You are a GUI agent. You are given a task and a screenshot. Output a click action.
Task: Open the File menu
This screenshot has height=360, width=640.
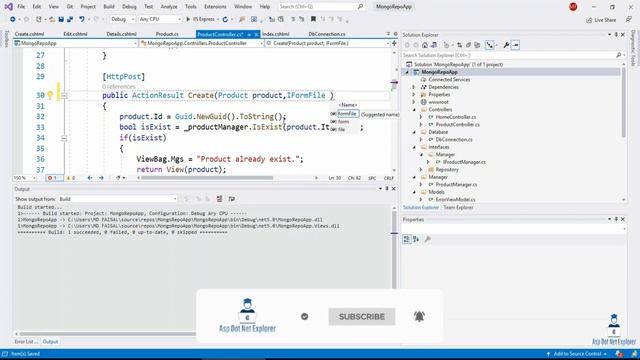point(21,7)
